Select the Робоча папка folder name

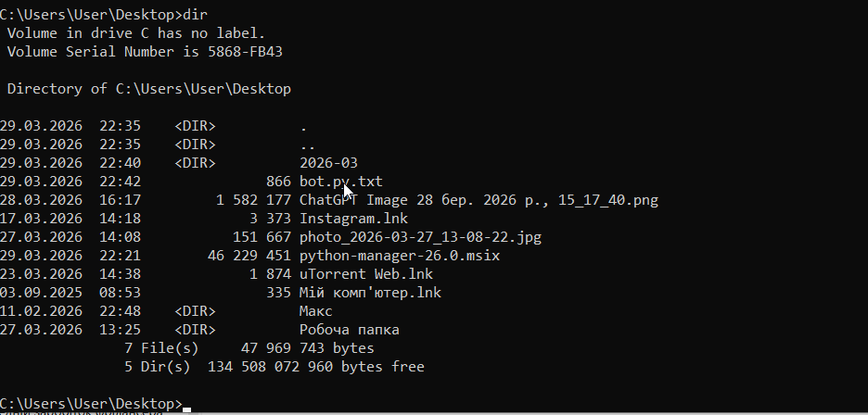[350, 330]
